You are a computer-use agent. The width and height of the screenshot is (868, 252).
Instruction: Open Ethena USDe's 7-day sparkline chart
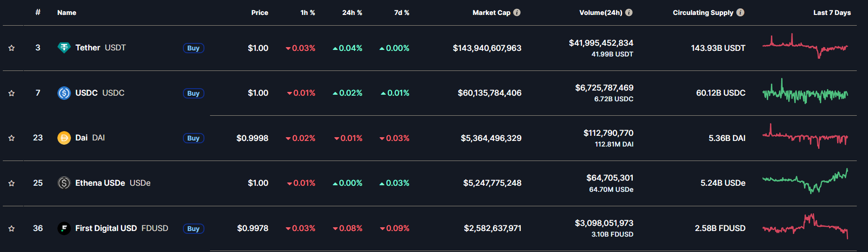pos(805,181)
